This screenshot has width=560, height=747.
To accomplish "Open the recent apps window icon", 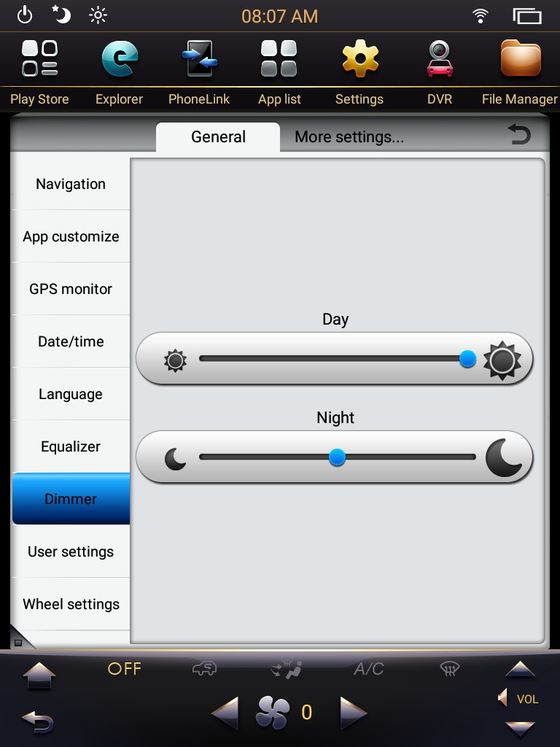I will [x=527, y=16].
